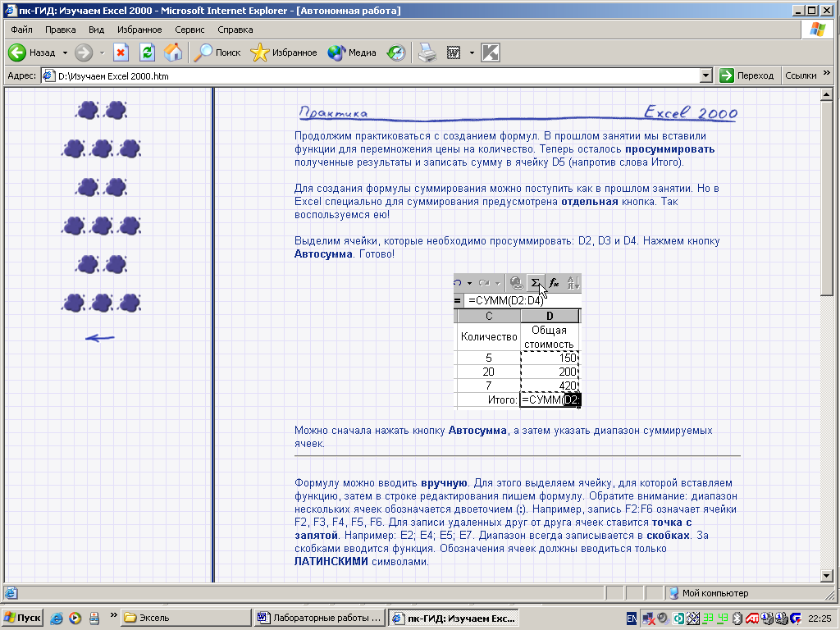Screen dimensions: 840x630
Task: Click the bold word скобках
Action: click(x=669, y=535)
